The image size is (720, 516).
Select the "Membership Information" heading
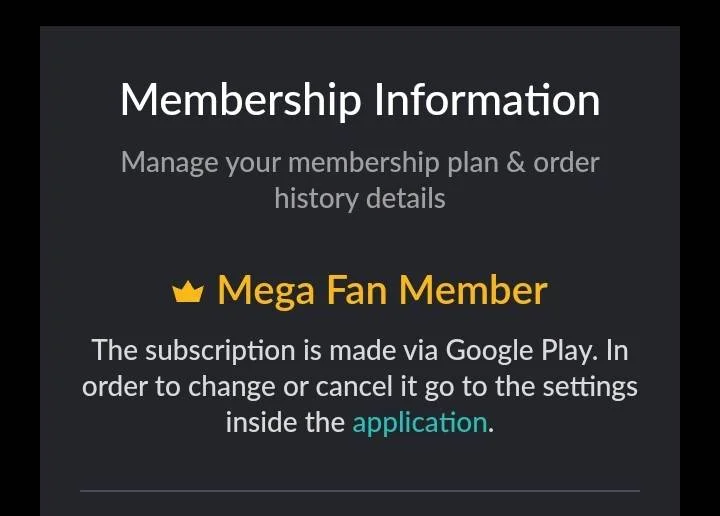click(360, 101)
